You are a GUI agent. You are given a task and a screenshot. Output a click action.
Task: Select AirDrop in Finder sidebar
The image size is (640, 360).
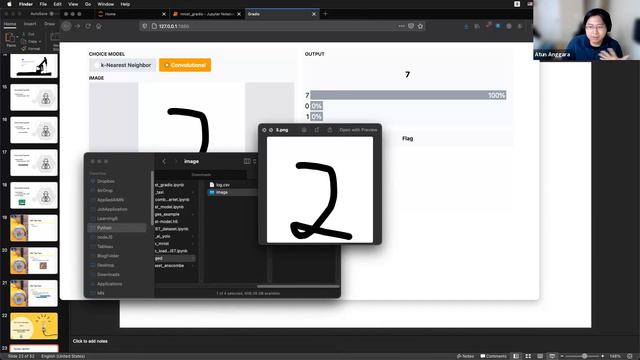coord(105,191)
